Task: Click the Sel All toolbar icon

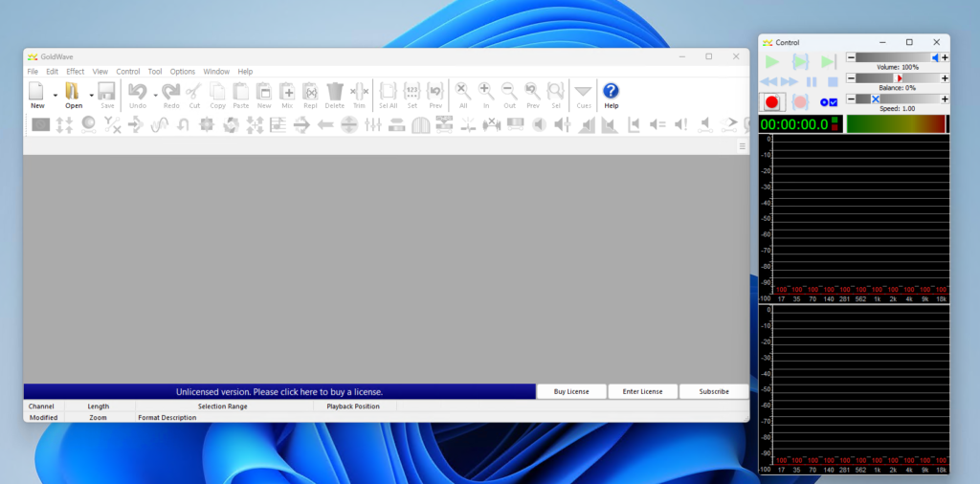Action: click(x=388, y=92)
